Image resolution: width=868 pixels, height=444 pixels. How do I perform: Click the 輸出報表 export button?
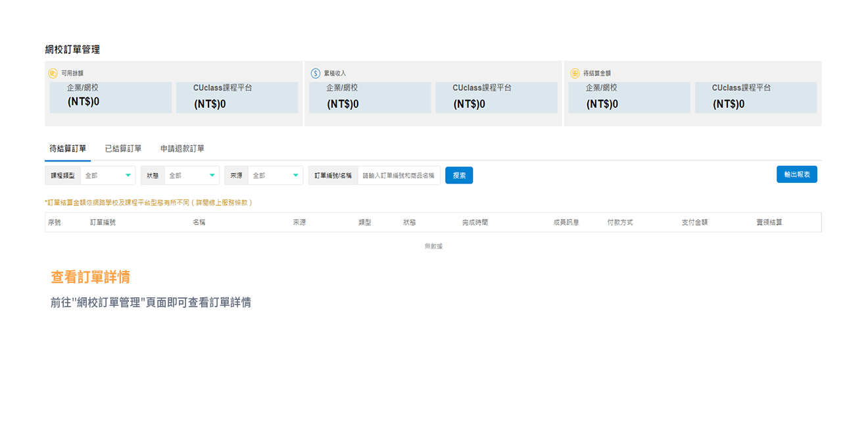(x=796, y=174)
